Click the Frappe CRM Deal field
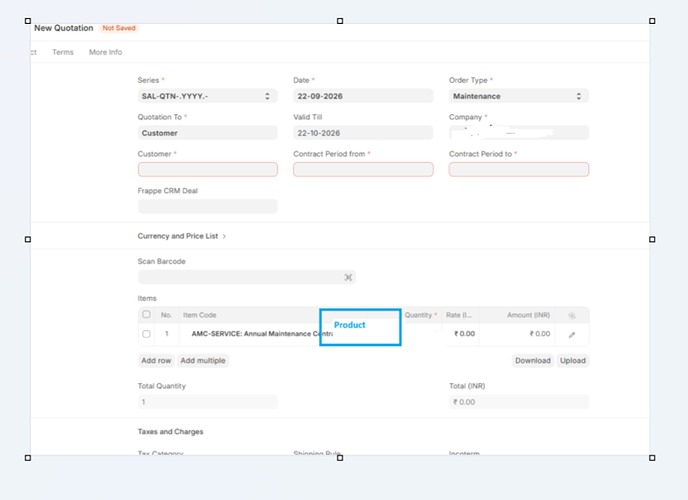Screen dimensions: 688x500 [208, 207]
